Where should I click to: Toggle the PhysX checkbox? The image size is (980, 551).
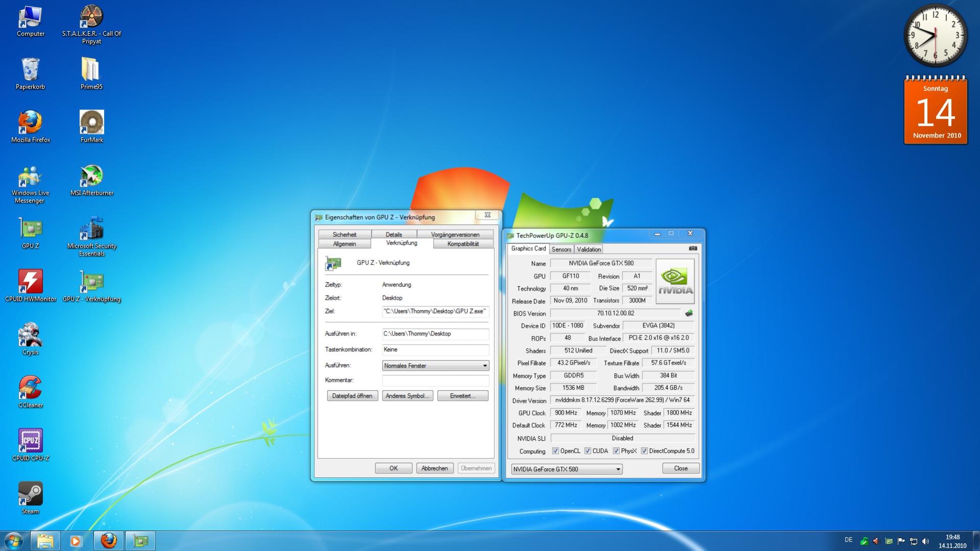(616, 451)
